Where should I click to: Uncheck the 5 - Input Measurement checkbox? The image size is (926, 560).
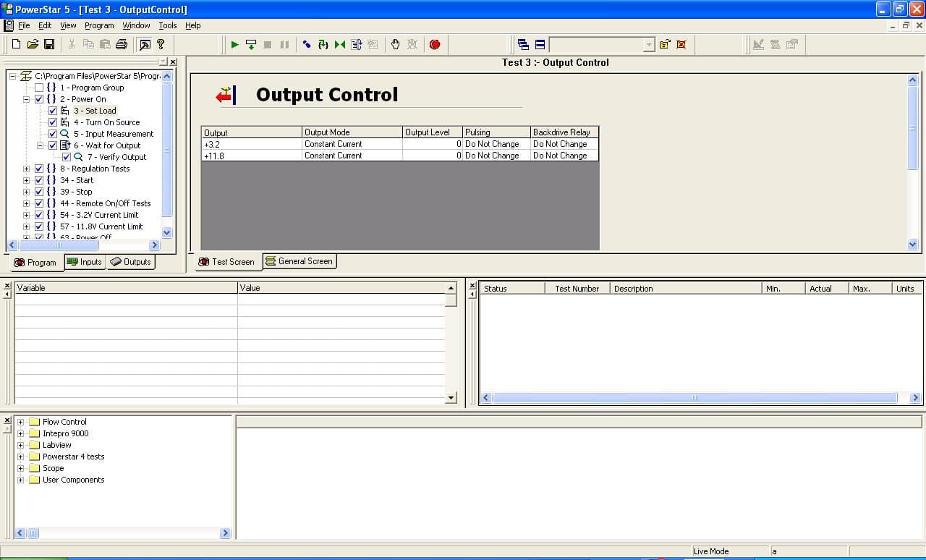pos(53,134)
